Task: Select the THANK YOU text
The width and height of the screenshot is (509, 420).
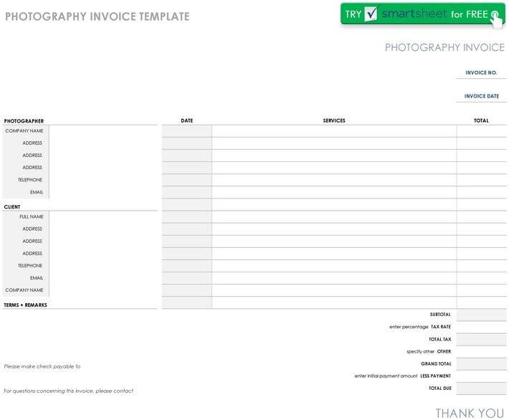Action: pyautogui.click(x=470, y=413)
